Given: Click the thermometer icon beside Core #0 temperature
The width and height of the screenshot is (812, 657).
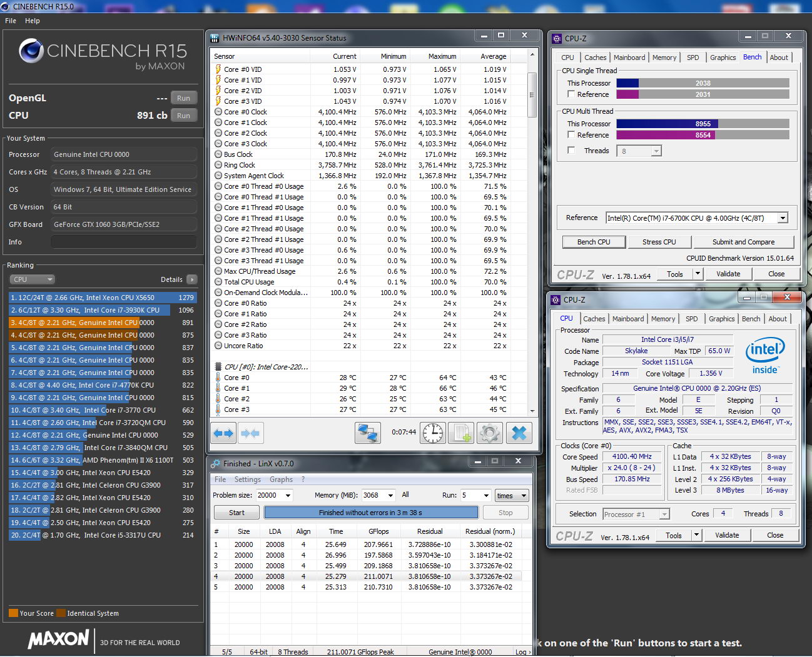Looking at the screenshot, I should click(218, 378).
